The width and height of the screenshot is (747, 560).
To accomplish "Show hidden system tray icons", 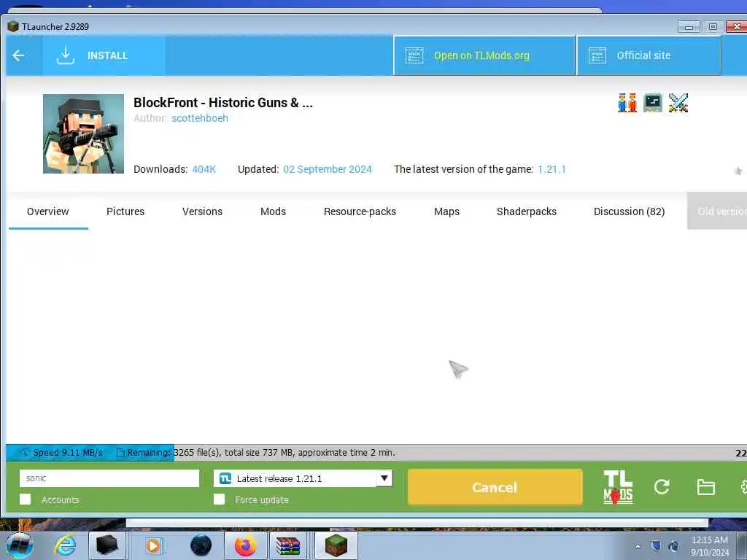I will (x=638, y=546).
